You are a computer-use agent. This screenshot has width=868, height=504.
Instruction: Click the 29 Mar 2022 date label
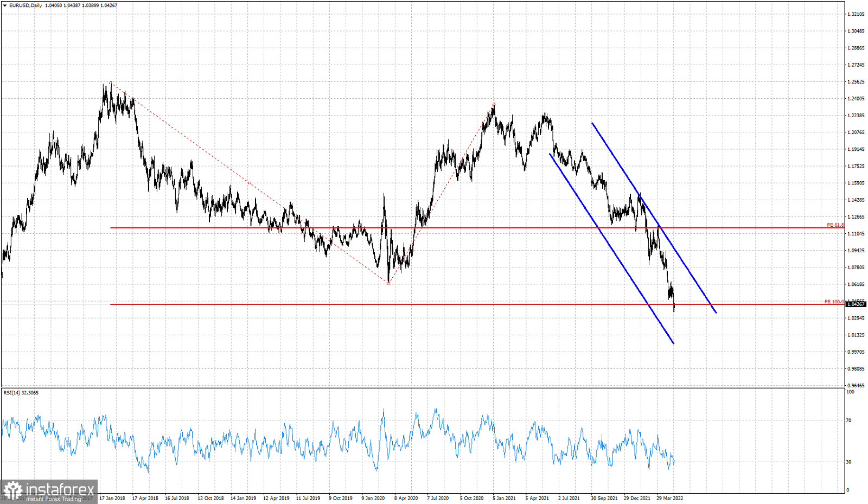[x=670, y=498]
